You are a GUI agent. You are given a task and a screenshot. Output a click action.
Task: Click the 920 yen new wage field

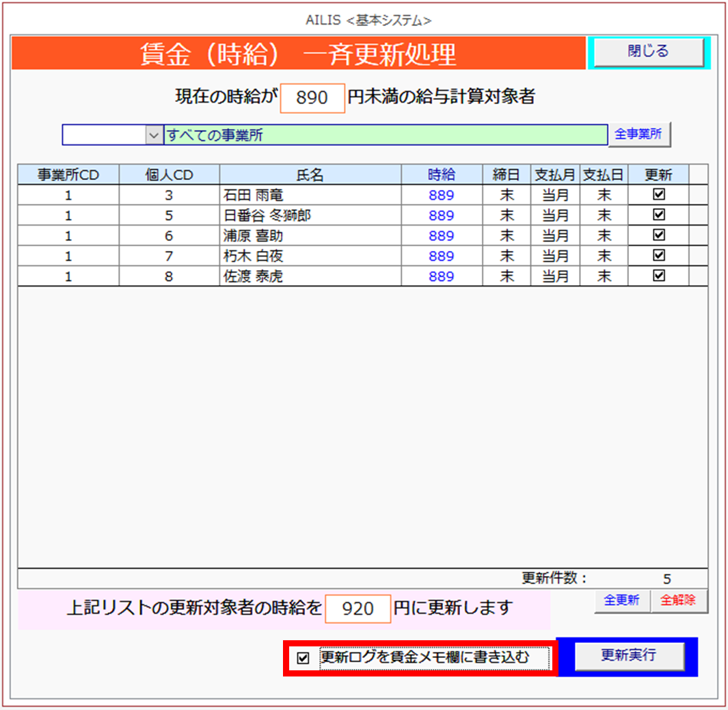pos(358,609)
